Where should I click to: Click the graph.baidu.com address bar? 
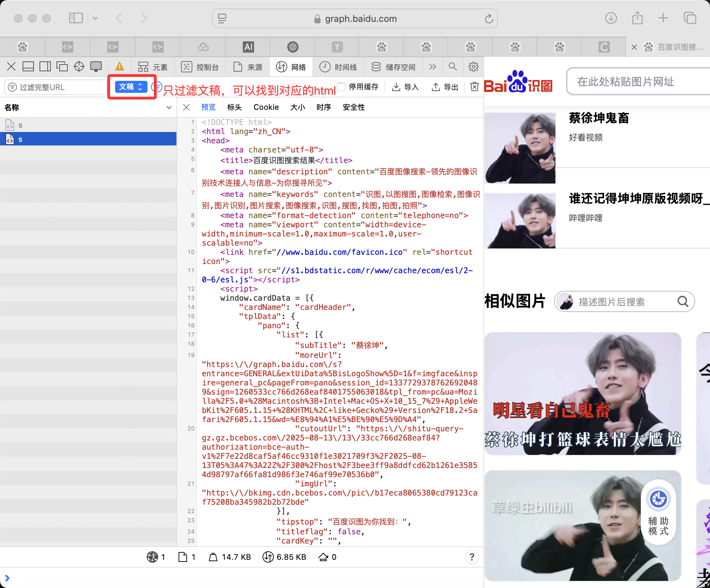[355, 19]
